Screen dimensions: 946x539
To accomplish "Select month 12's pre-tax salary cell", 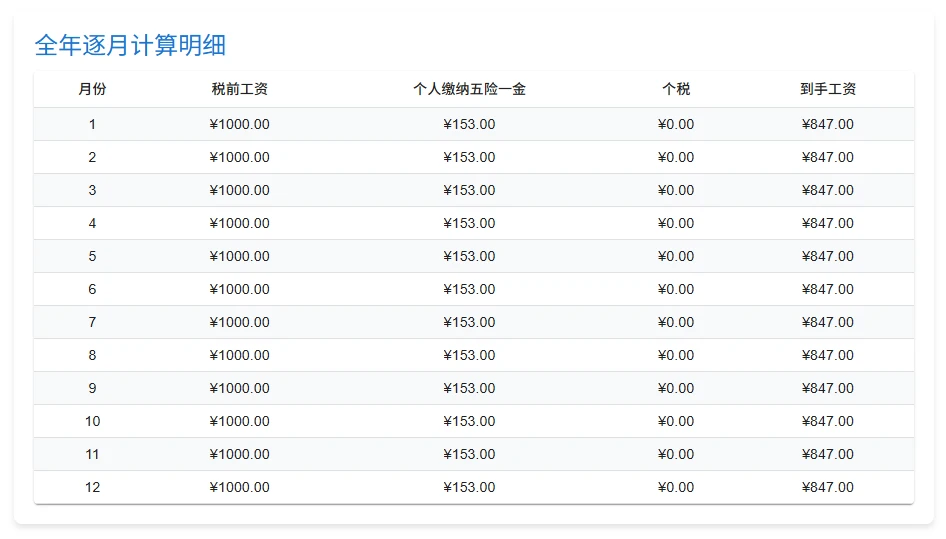I will click(x=240, y=487).
